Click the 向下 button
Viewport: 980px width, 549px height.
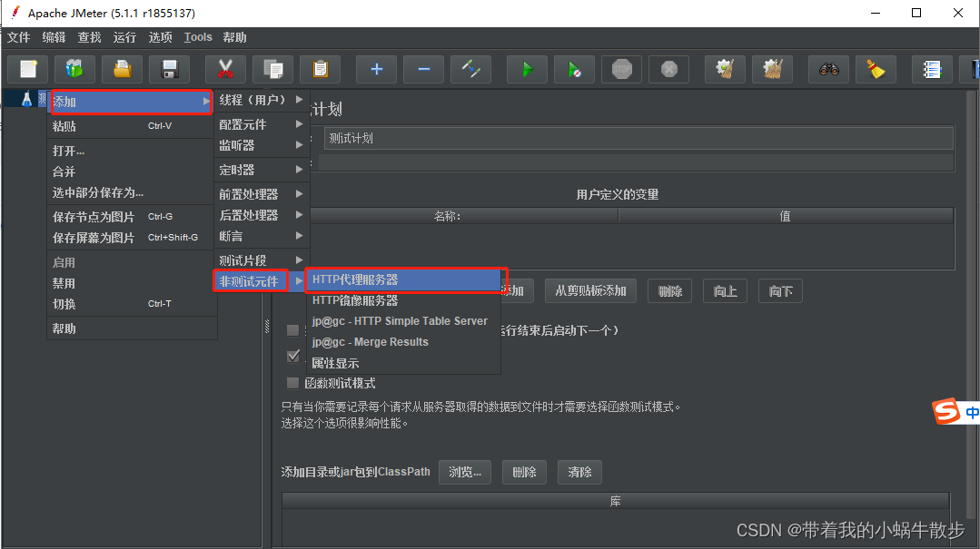point(780,291)
